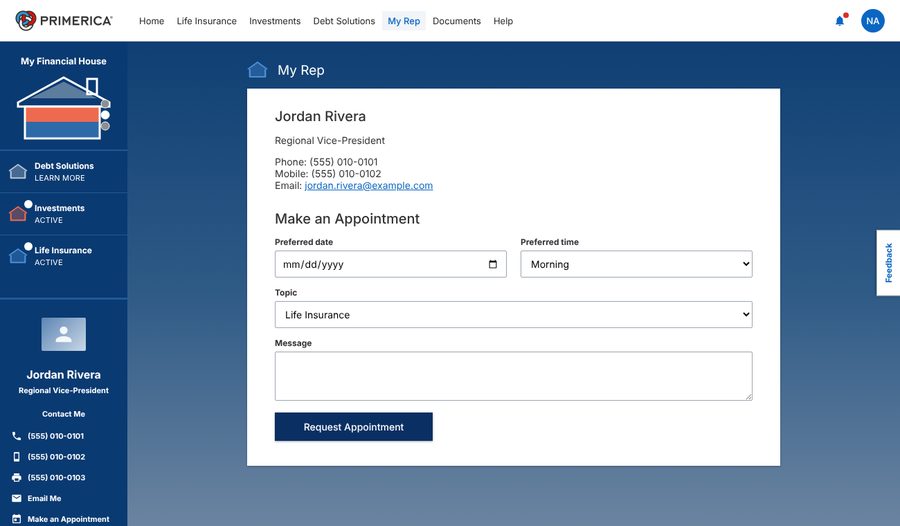Click the Debt Solutions house icon in sidebar
The image size is (900, 526).
[x=18, y=171]
